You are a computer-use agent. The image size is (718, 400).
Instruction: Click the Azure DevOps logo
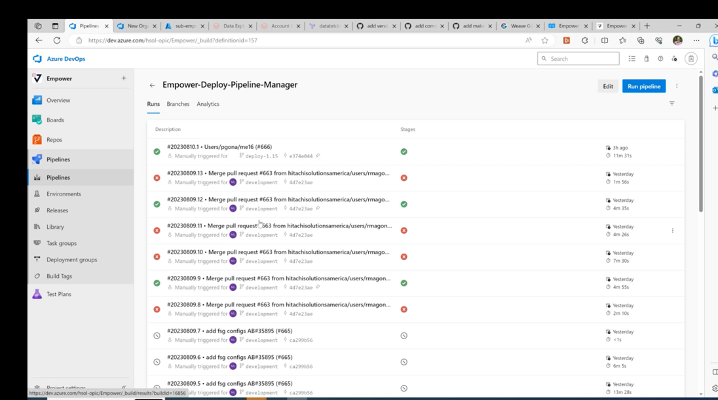pyautogui.click(x=59, y=59)
